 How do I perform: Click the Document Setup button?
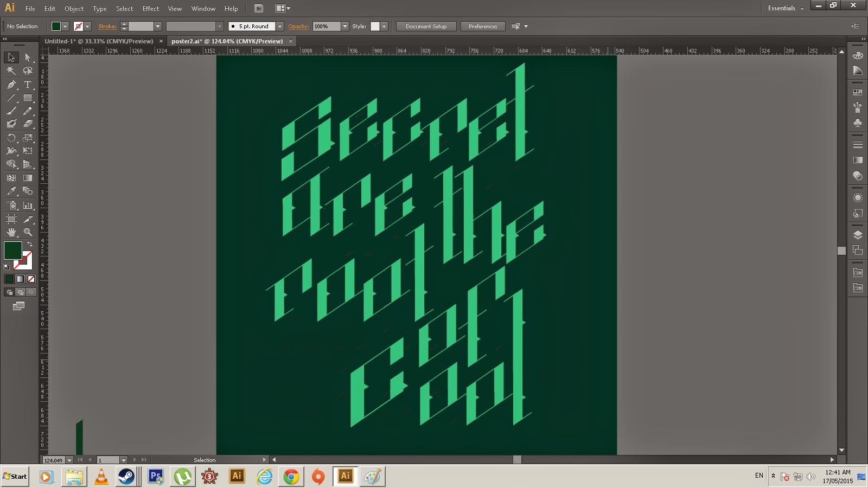click(426, 26)
